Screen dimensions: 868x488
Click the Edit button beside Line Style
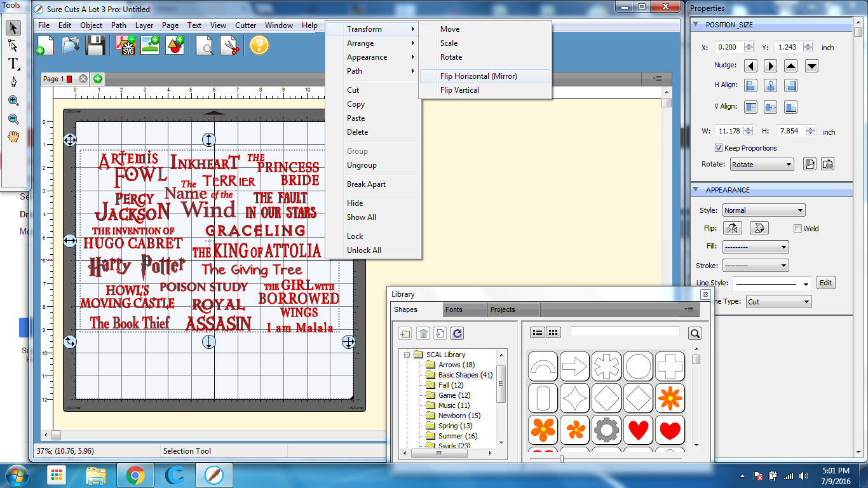coord(825,283)
